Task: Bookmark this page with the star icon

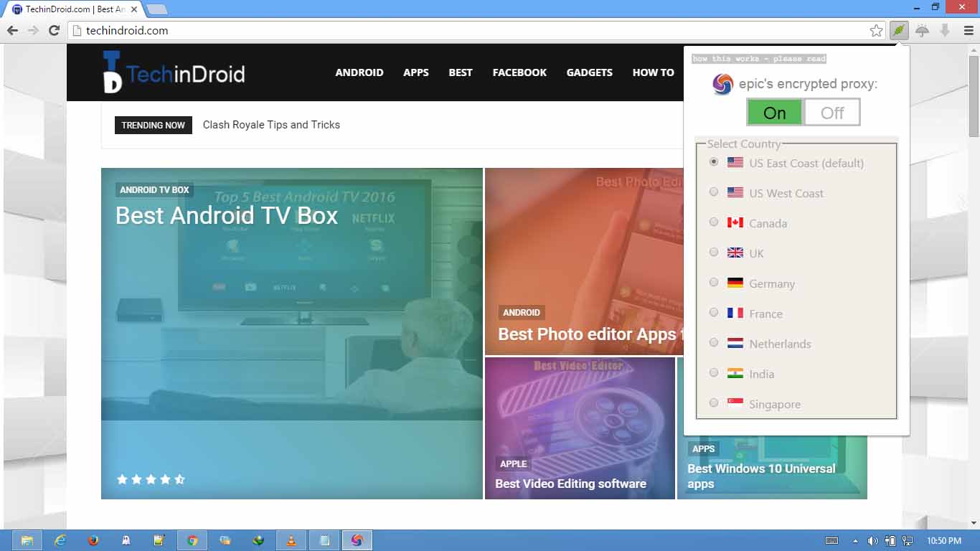Action: [x=876, y=30]
